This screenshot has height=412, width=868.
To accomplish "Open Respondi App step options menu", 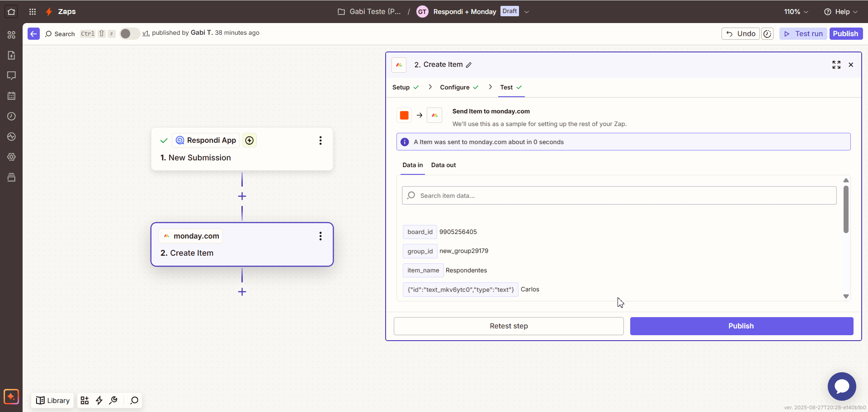I will pyautogui.click(x=321, y=140).
